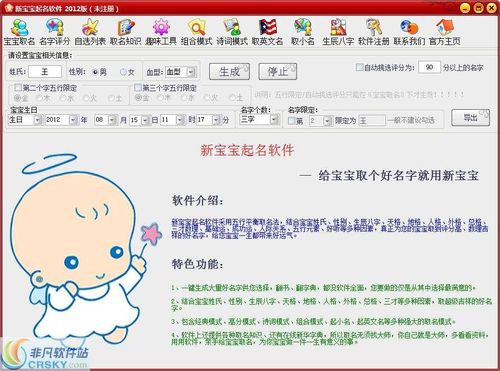The width and height of the screenshot is (500, 371).
Task: Open the 名字评分 tool
Action: click(55, 32)
